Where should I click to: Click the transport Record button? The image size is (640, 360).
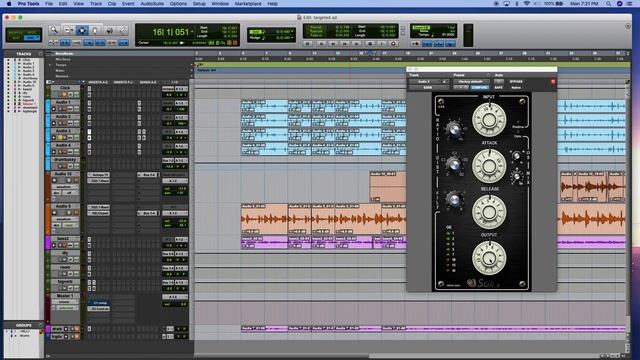tap(393, 43)
